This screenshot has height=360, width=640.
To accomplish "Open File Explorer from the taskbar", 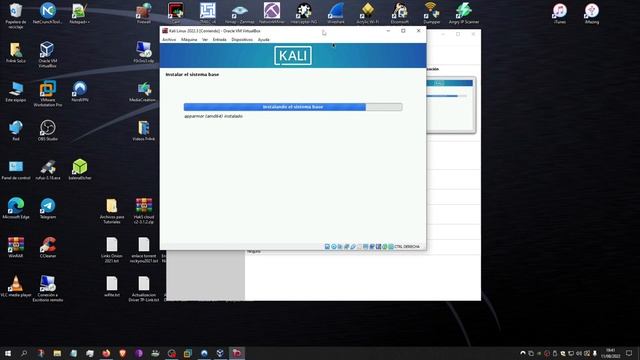I will 57,353.
